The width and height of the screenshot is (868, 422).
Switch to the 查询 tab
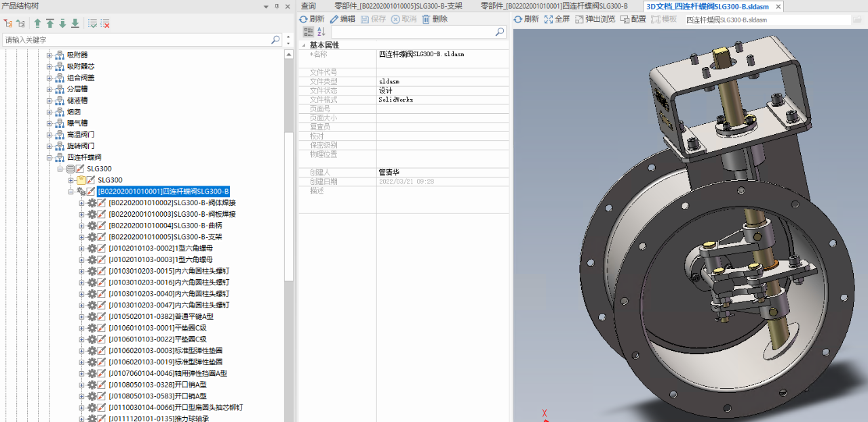coord(309,6)
